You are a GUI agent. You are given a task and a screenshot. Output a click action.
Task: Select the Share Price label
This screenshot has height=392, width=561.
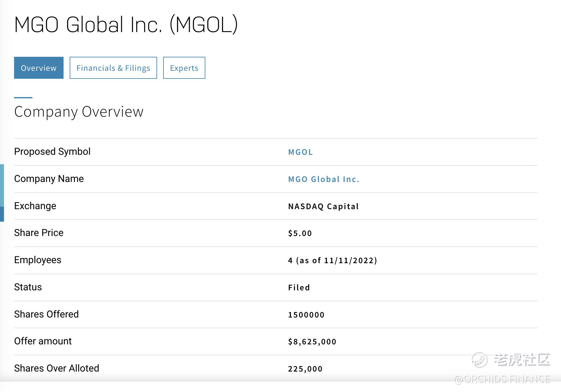39,233
